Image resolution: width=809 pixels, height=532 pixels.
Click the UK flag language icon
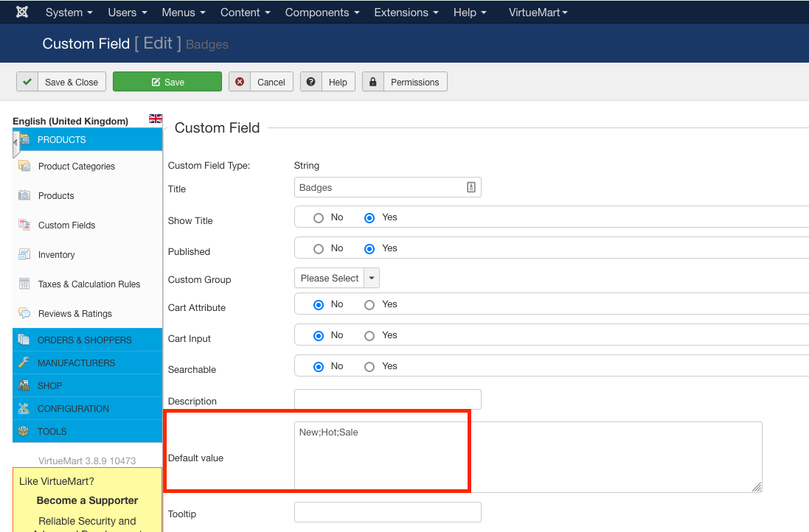[156, 119]
